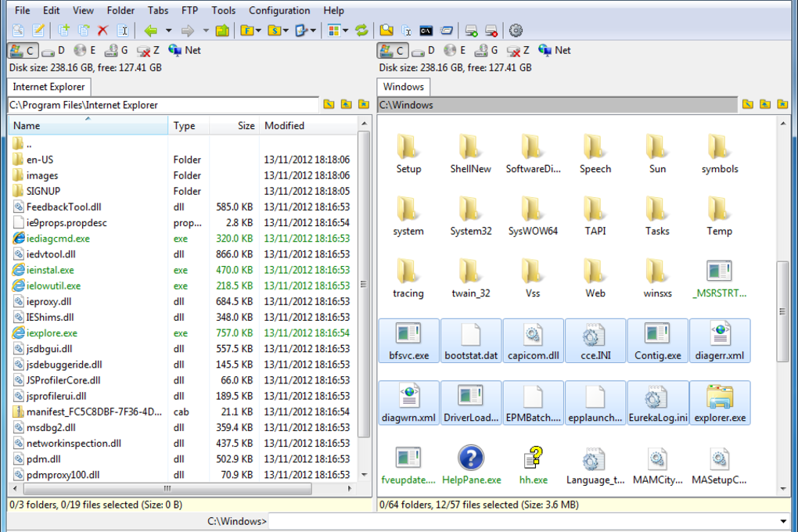Switch left panel to drive D
The width and height of the screenshot is (798, 532).
53,50
